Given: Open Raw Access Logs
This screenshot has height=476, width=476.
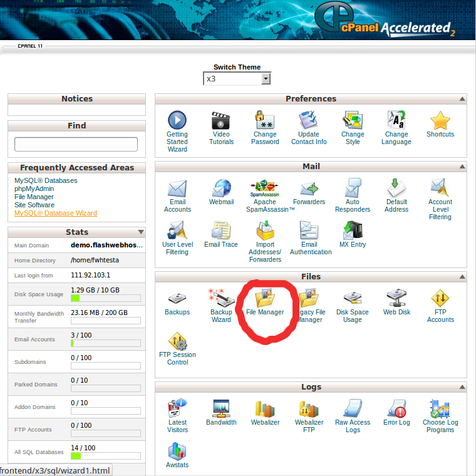Looking at the screenshot, I should click(x=353, y=408).
